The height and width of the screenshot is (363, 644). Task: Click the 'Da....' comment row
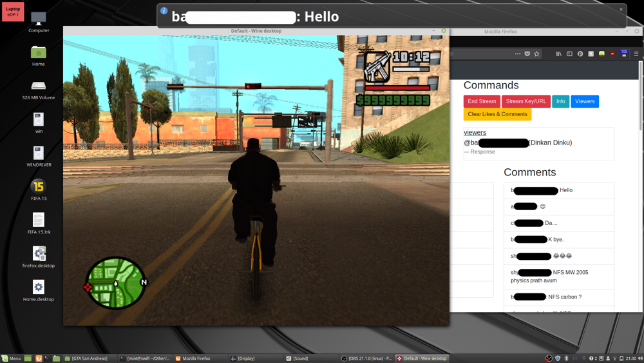(559, 223)
